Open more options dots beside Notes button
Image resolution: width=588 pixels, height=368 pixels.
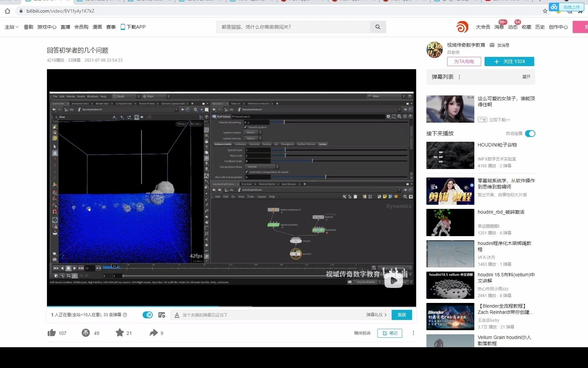click(413, 333)
